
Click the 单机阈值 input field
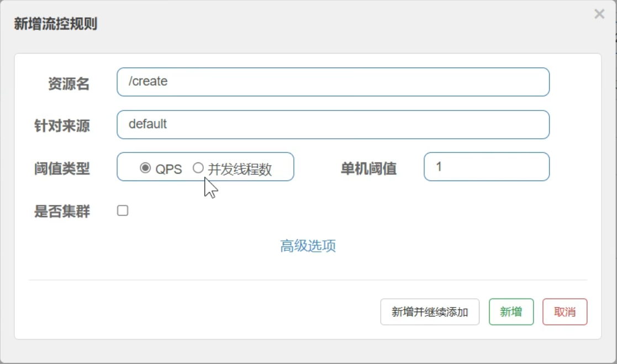tap(486, 166)
